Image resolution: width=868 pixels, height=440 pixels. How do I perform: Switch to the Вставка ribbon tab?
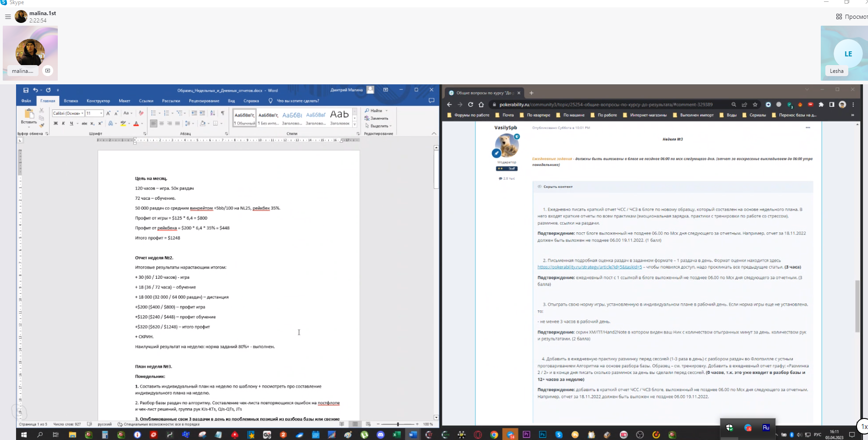71,101
